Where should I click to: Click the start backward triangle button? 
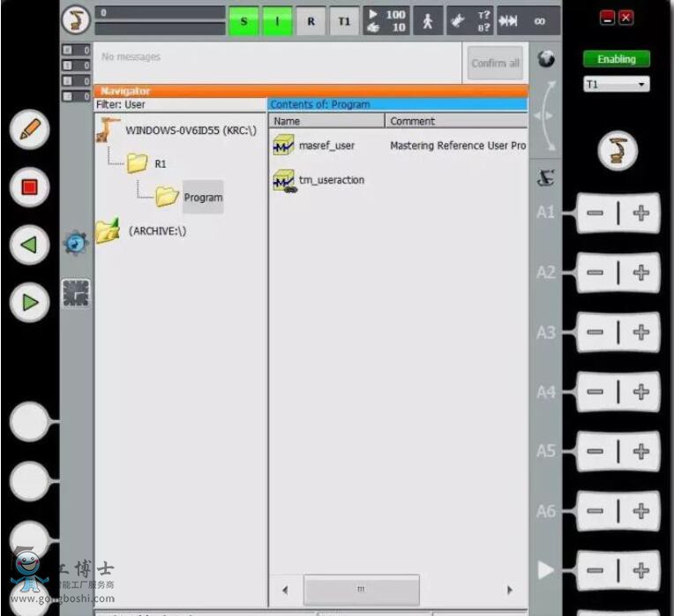pos(30,244)
